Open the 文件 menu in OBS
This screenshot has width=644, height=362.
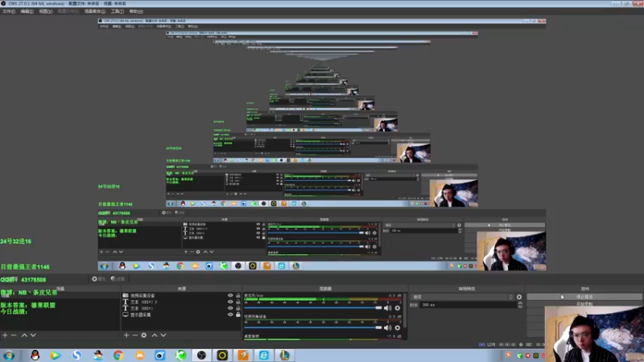point(9,11)
